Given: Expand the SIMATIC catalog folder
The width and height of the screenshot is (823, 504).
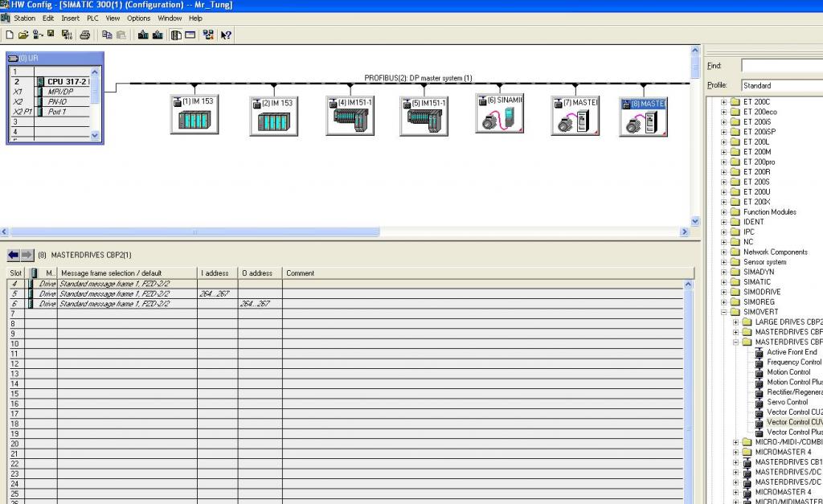Looking at the screenshot, I should tap(724, 282).
